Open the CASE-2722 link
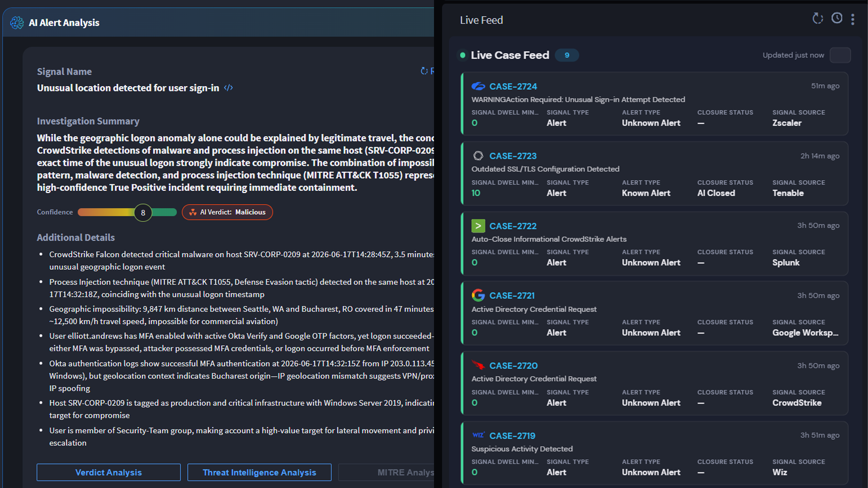868x488 pixels. tap(513, 226)
